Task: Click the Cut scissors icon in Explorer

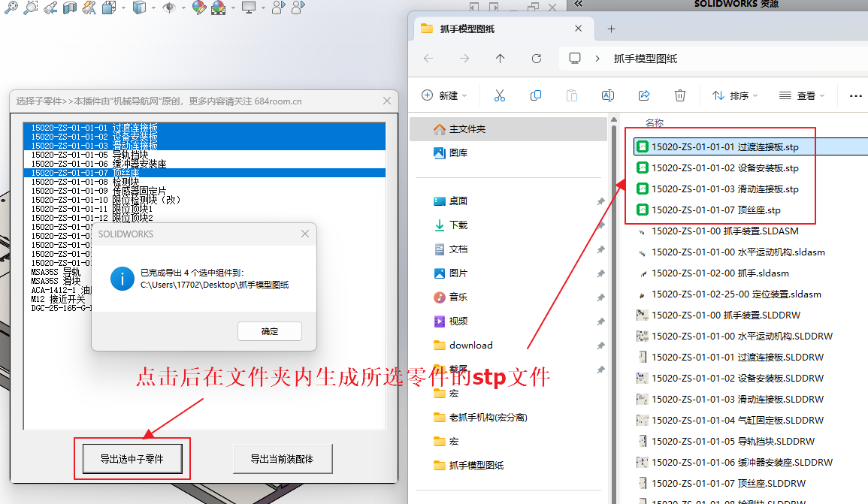Action: tap(499, 95)
